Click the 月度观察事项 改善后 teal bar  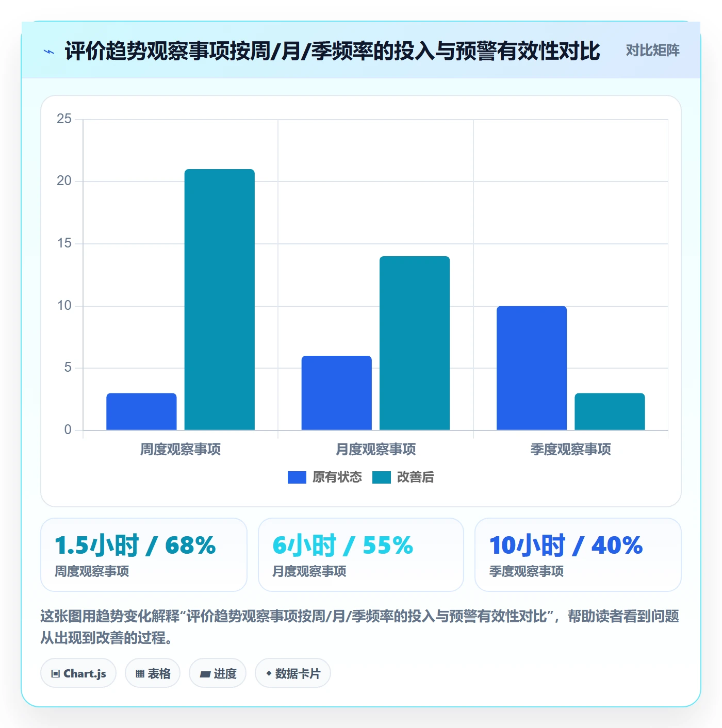coord(415,343)
